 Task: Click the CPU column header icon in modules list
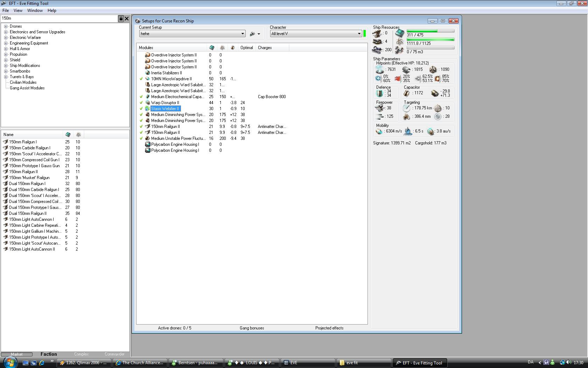click(212, 48)
